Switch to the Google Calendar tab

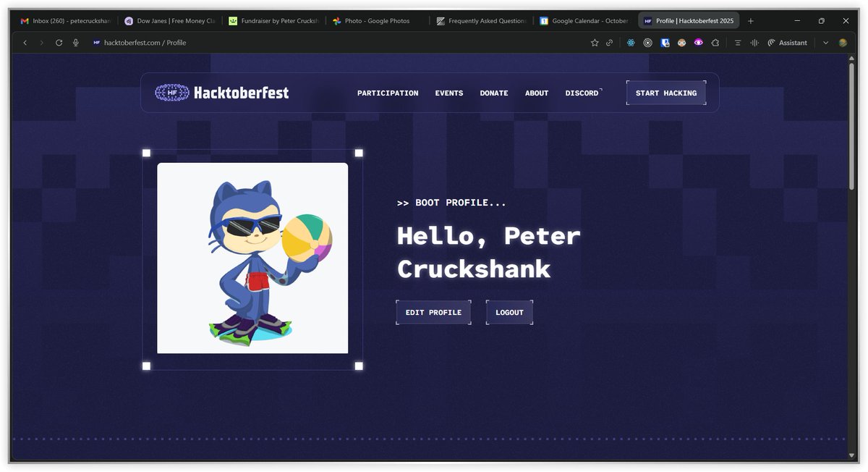pyautogui.click(x=585, y=21)
